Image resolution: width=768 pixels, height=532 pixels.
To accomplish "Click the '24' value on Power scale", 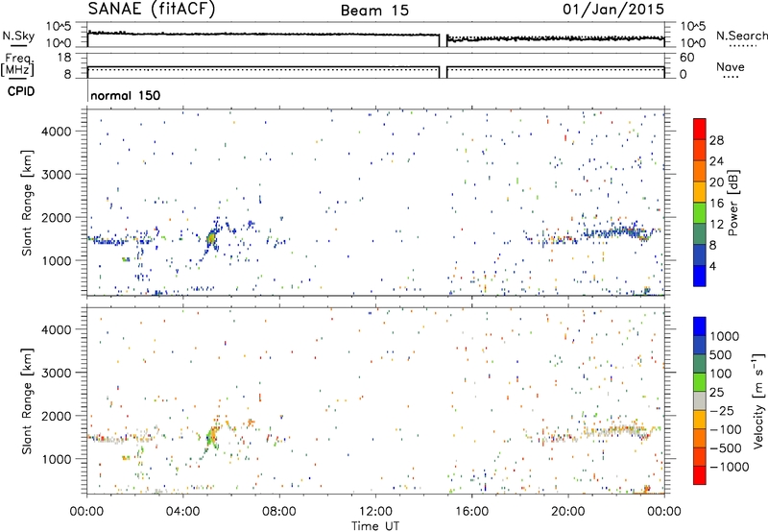I will click(716, 161).
